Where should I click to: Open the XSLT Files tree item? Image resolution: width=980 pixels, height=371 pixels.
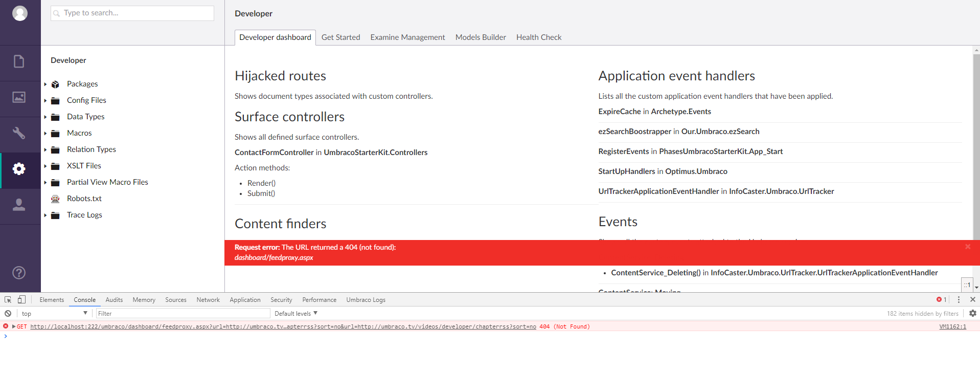click(84, 166)
